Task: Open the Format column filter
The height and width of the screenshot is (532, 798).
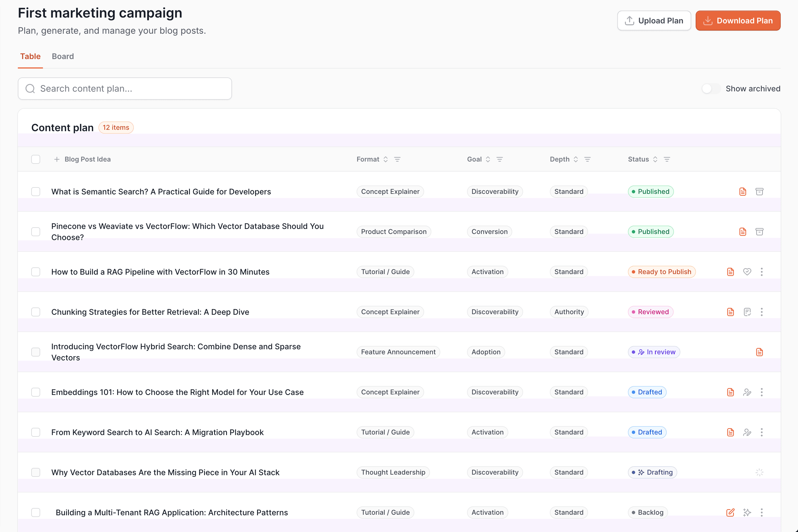Action: coord(398,159)
